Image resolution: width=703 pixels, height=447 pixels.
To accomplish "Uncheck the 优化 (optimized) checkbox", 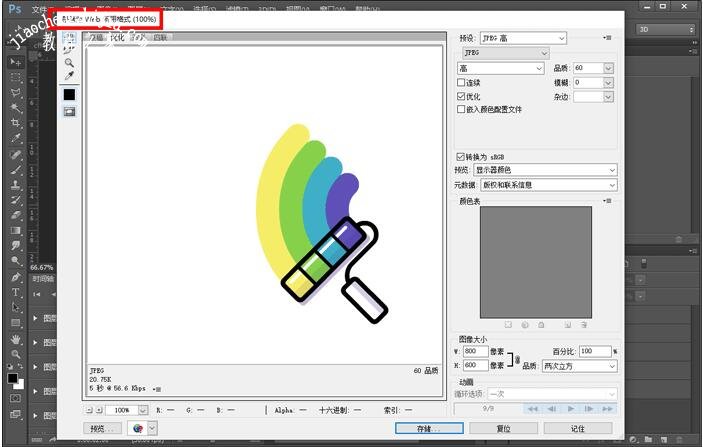I will coord(461,97).
